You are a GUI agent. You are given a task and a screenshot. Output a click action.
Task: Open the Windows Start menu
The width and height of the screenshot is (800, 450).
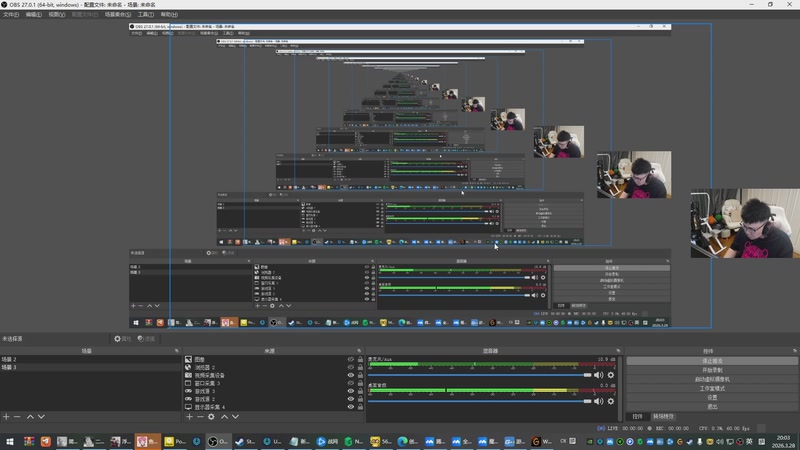point(10,441)
